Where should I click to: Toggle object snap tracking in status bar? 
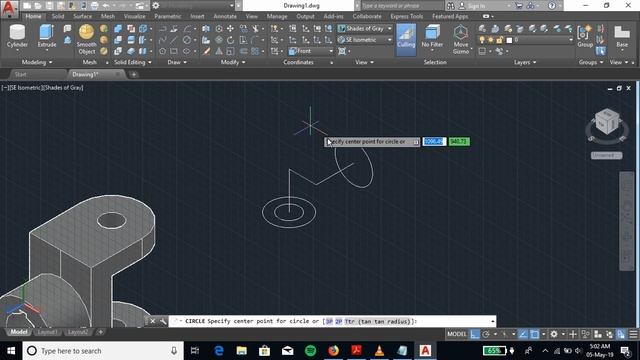pyautogui.click(x=523, y=334)
